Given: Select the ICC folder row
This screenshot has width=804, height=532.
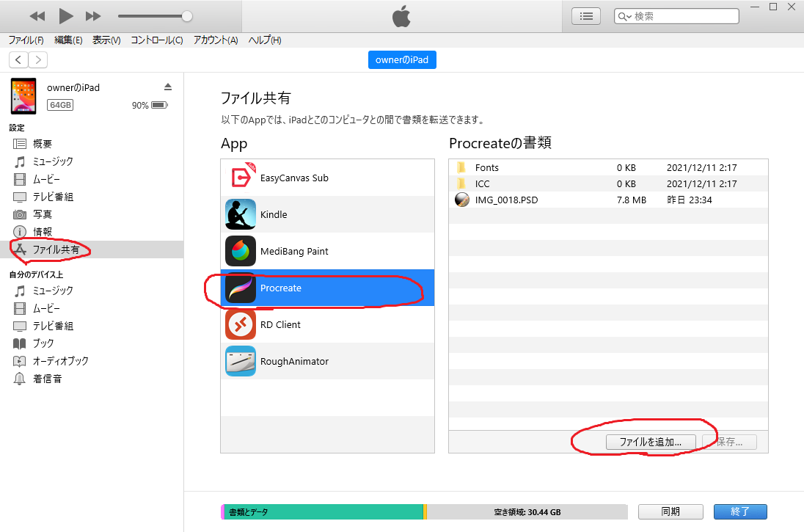Looking at the screenshot, I should click(x=608, y=183).
